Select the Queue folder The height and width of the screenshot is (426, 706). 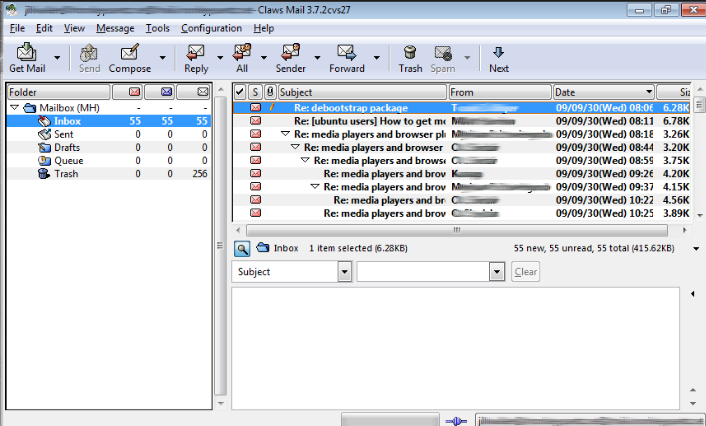coord(109,160)
